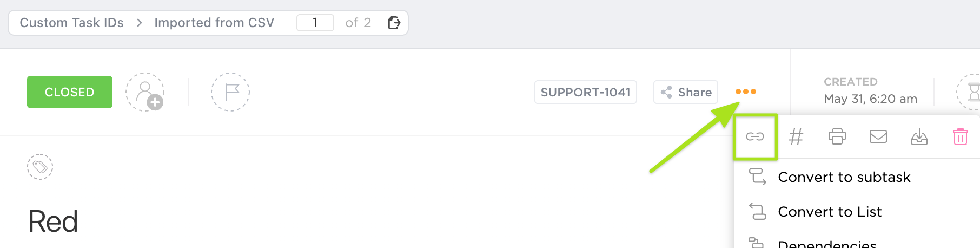Viewport: 980px width, 248px height.
Task: Select Convert to List
Action: [x=829, y=212]
